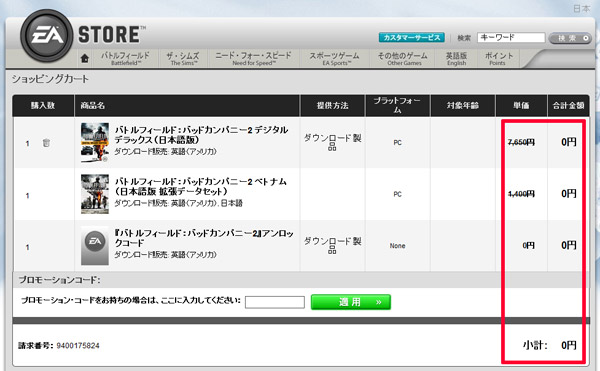Switch to the English menu item

tap(456, 59)
